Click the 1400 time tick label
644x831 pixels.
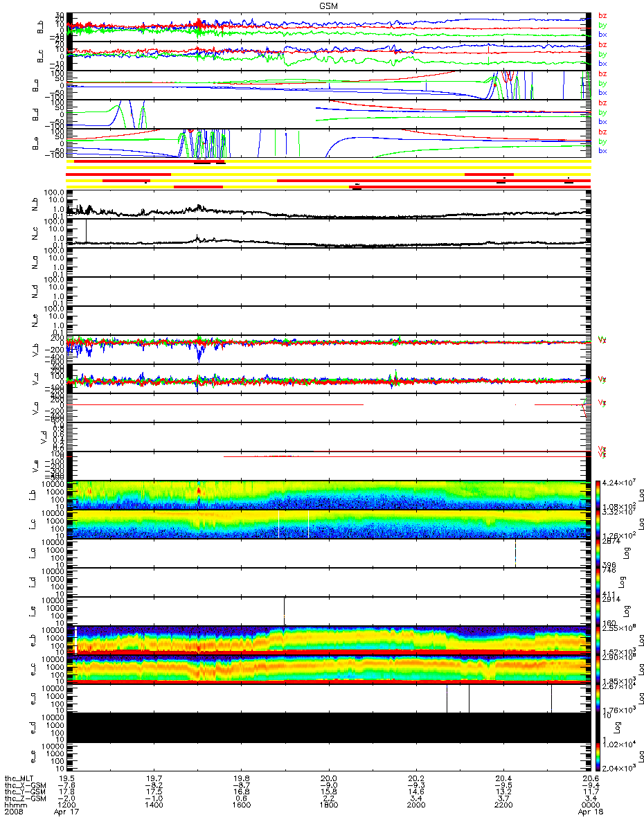pyautogui.click(x=154, y=805)
